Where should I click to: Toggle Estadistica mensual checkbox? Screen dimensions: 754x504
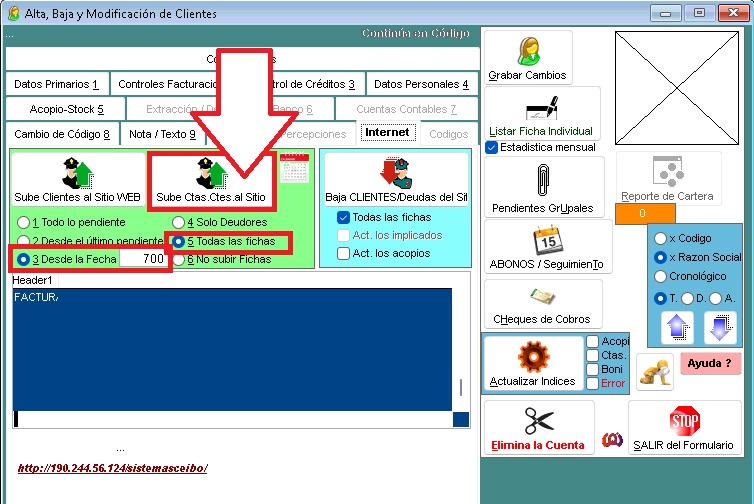pos(491,147)
